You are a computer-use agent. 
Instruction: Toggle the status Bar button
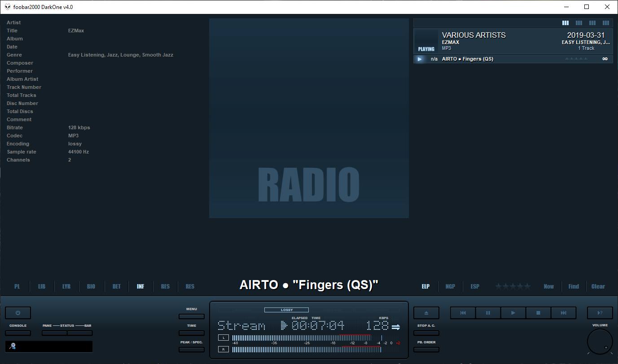[x=80, y=333]
